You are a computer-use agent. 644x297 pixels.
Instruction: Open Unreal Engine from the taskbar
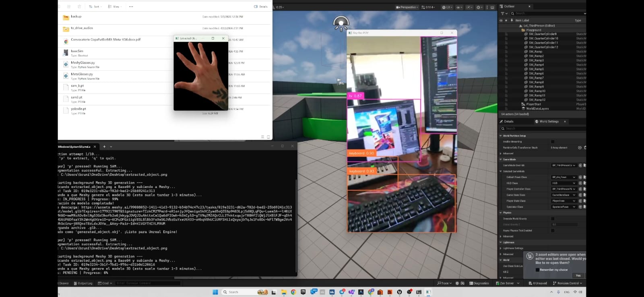pos(399,292)
